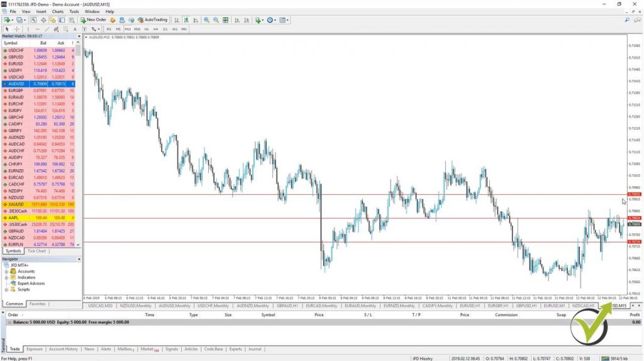Expand the Accounts tree node

[6, 271]
